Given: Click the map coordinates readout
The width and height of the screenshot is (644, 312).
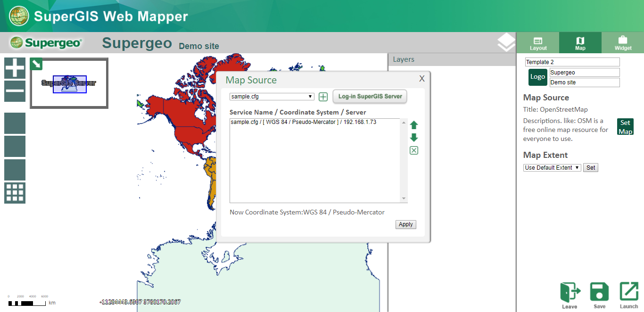Looking at the screenshot, I should pyautogui.click(x=140, y=302).
